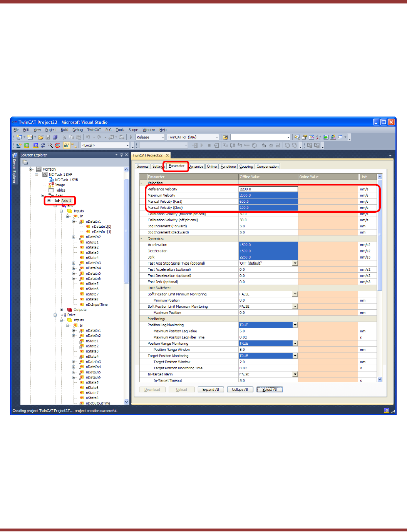
Task: Click the Restart in Config Mode icon
Action: click(x=36, y=145)
